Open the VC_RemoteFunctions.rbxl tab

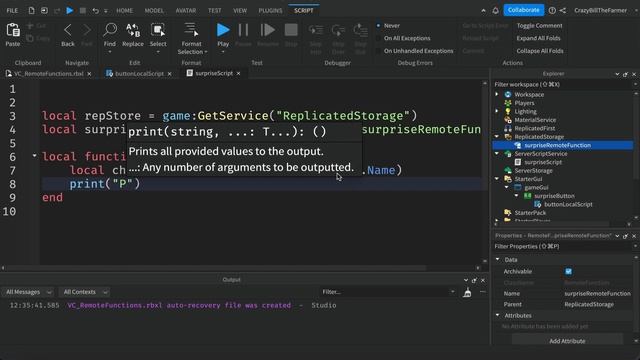48,74
